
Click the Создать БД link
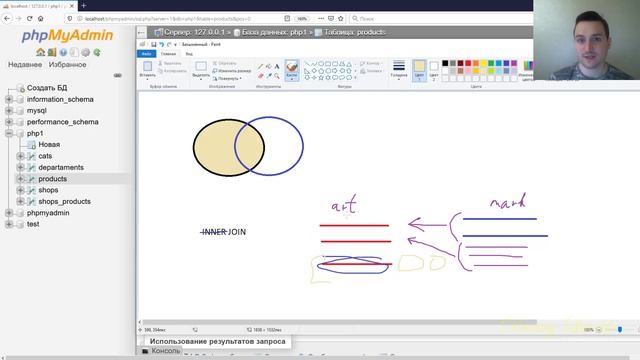(47, 88)
